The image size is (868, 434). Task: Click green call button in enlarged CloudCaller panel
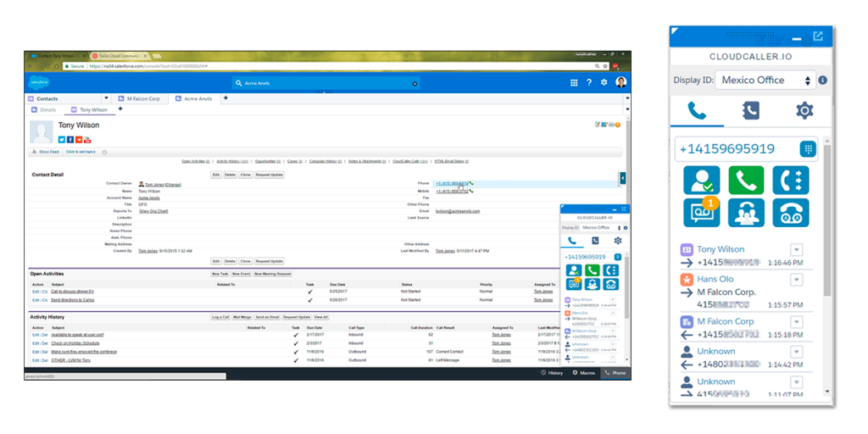coord(746,180)
